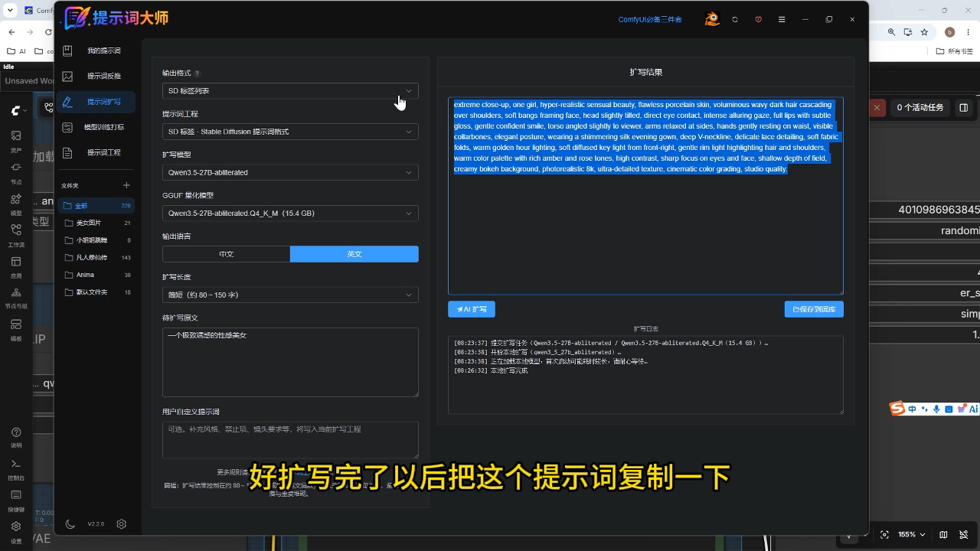This screenshot has height=551, width=980.
Task: Open 输出格式 dropdown showing SD 标签列表
Action: (x=290, y=90)
